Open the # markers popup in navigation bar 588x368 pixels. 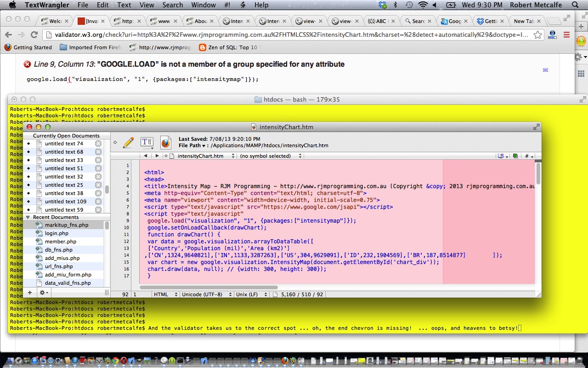coord(529,156)
